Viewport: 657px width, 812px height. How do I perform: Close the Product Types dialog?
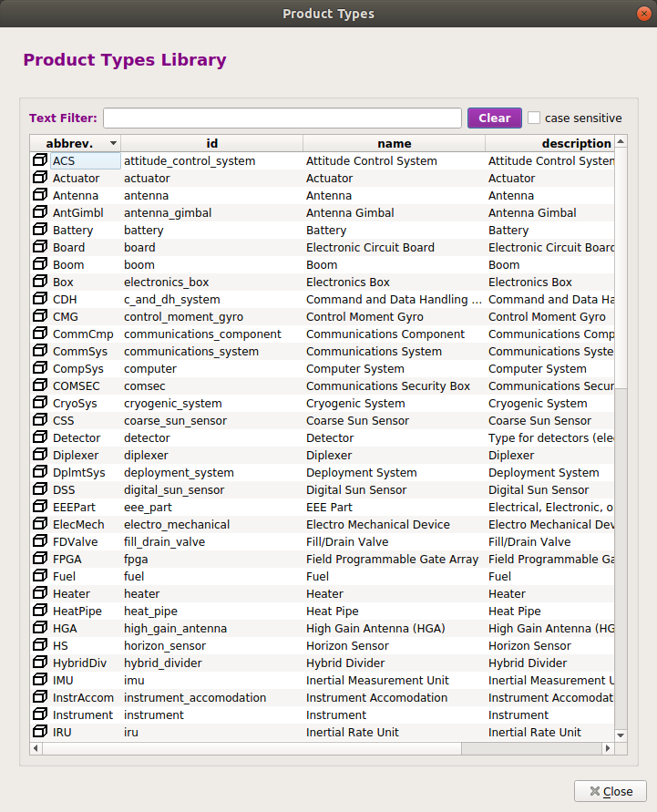611,791
